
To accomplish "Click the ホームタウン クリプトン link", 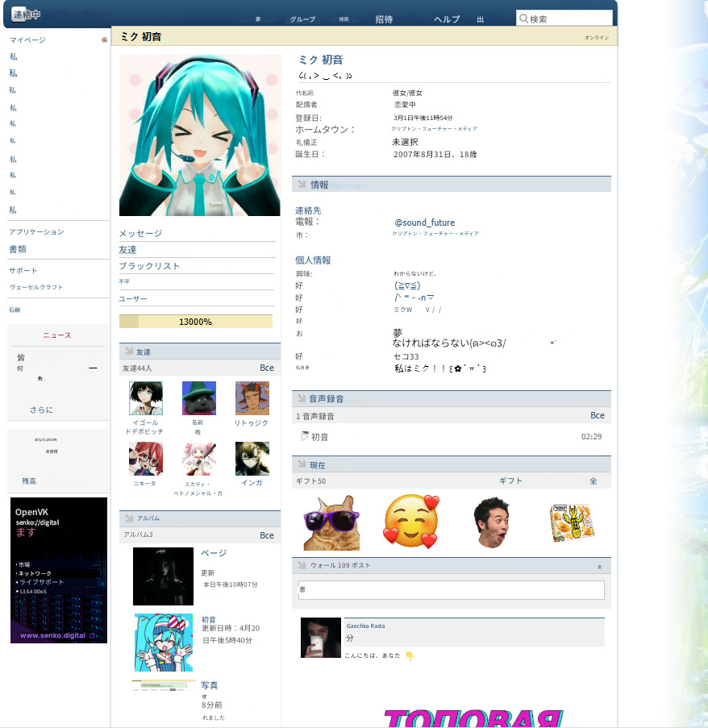I will pos(435,129).
